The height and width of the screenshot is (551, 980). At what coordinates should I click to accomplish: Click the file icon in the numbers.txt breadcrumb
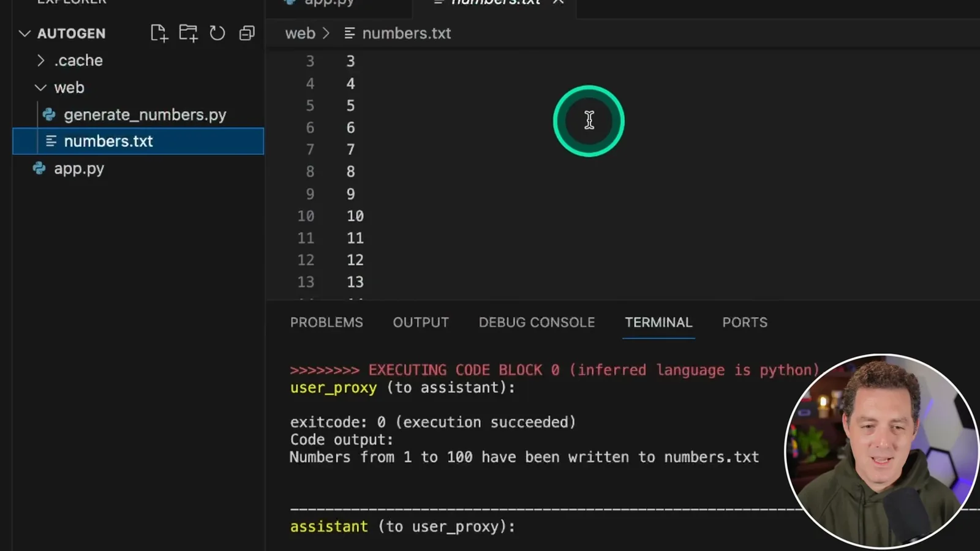[x=350, y=33]
